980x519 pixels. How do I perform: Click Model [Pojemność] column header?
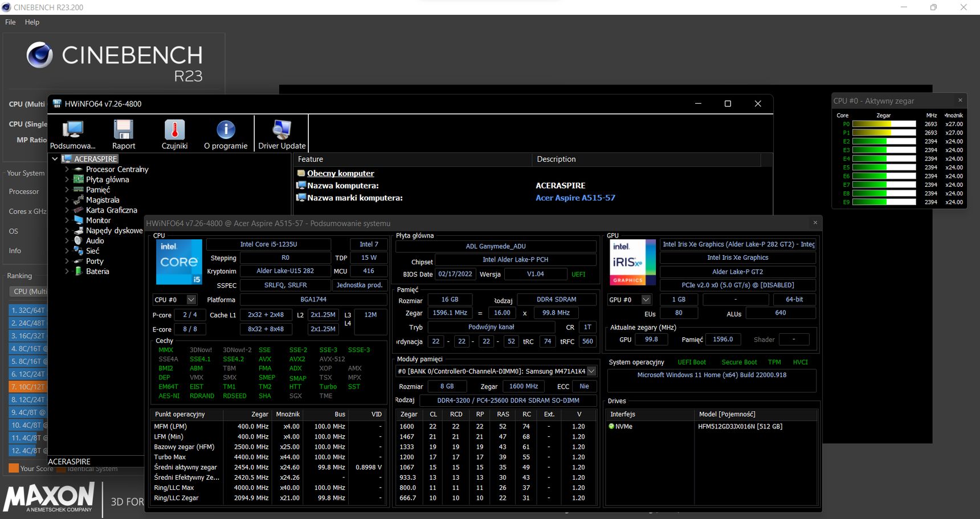point(755,414)
